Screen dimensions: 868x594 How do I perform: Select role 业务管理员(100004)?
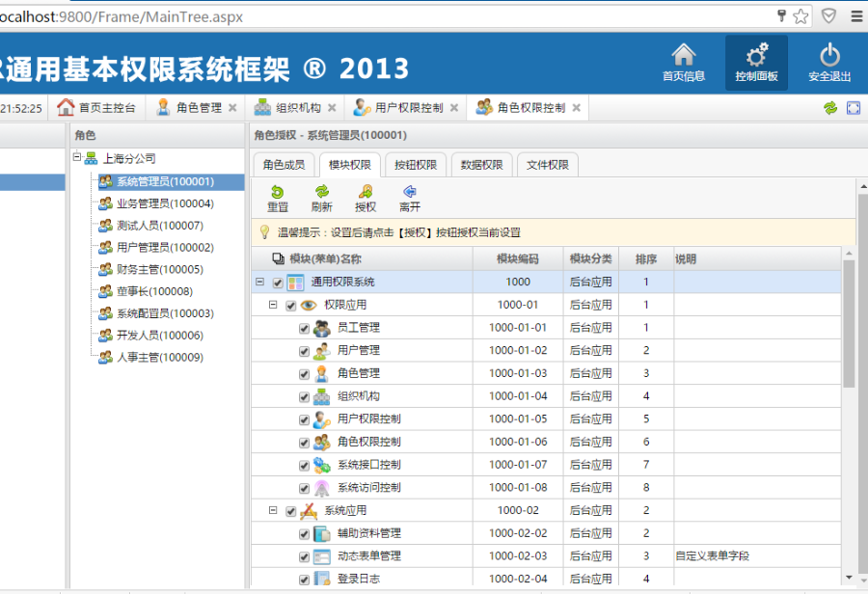pos(165,203)
